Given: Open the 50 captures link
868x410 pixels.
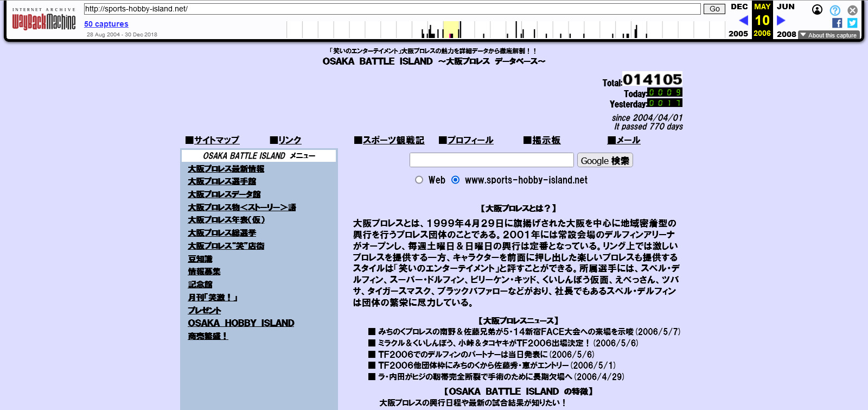Looking at the screenshot, I should [x=106, y=24].
